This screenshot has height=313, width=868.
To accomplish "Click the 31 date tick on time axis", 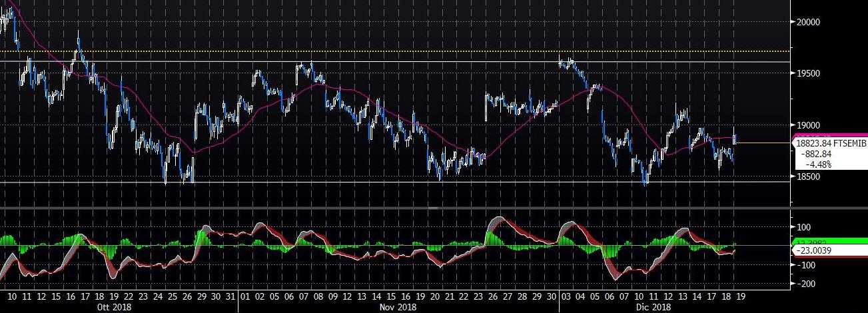I will click(230, 296).
